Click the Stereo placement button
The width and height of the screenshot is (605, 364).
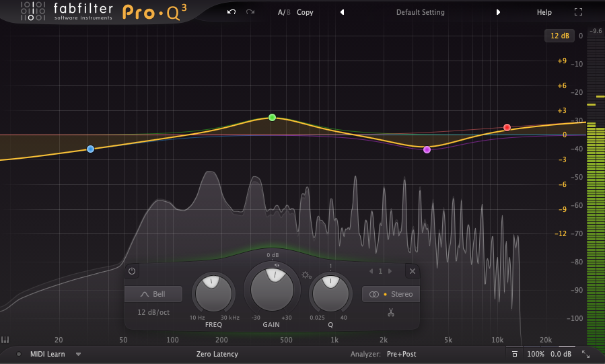coord(390,294)
